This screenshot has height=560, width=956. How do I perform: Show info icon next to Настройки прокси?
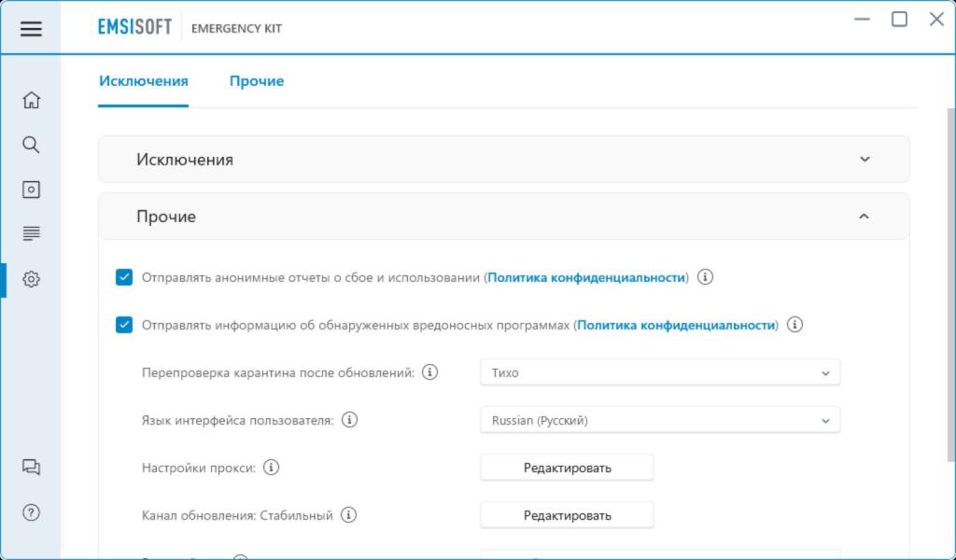tap(272, 468)
